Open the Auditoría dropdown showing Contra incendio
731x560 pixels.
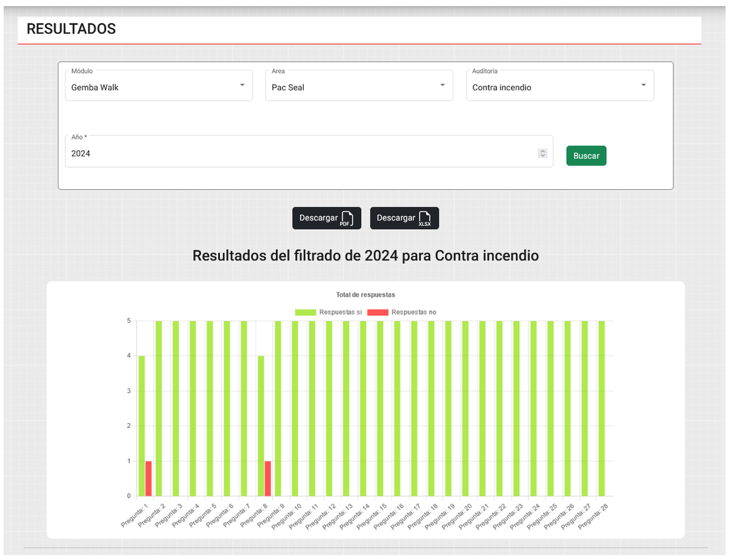(559, 85)
